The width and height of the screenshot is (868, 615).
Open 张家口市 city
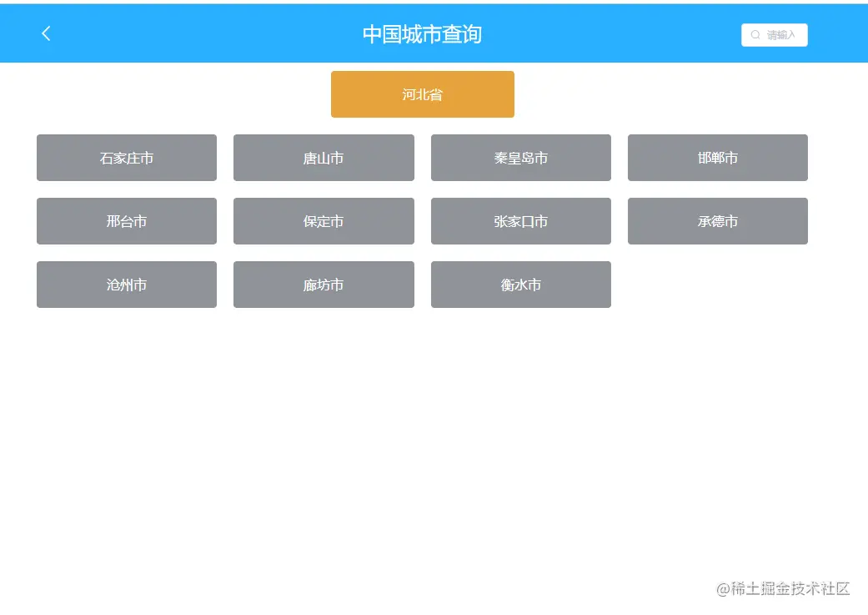(521, 221)
